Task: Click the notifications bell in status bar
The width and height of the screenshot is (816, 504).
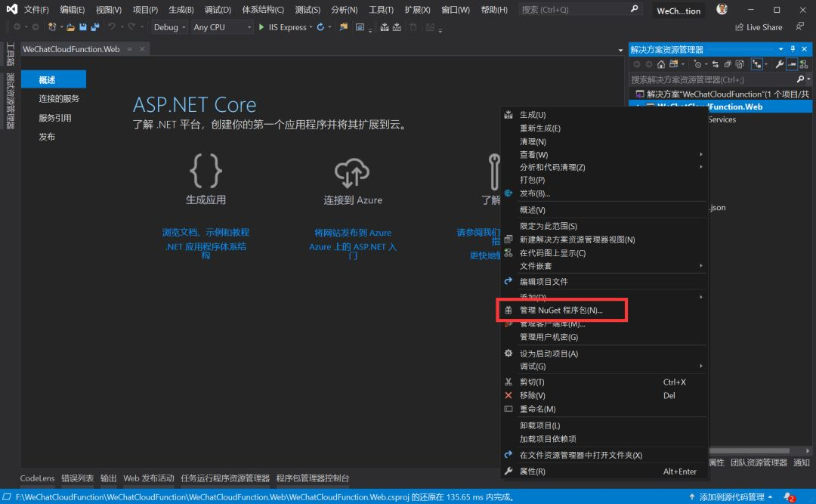Action: [x=789, y=497]
